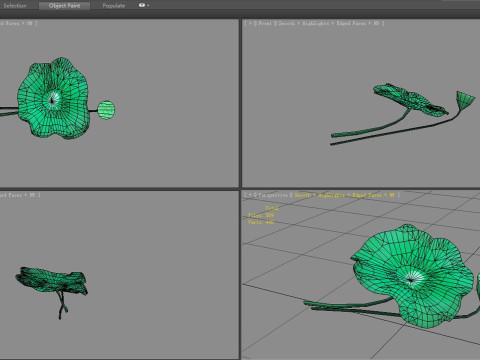Switch to the Selection ribbon tab
The height and width of the screenshot is (360, 480).
coord(14,6)
